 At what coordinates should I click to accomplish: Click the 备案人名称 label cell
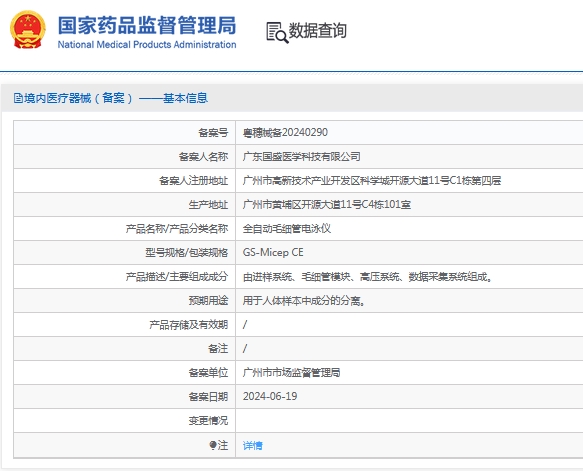click(125, 157)
